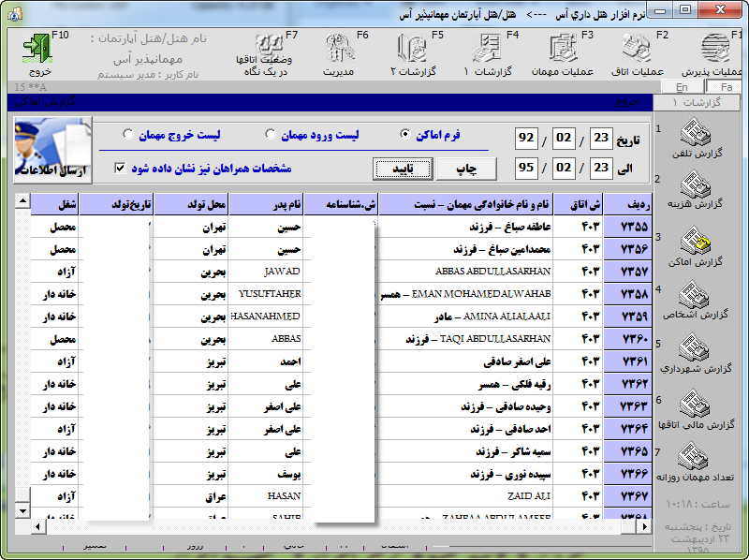Click the start date year field 92
Screen dimensions: 749x560
pos(526,139)
